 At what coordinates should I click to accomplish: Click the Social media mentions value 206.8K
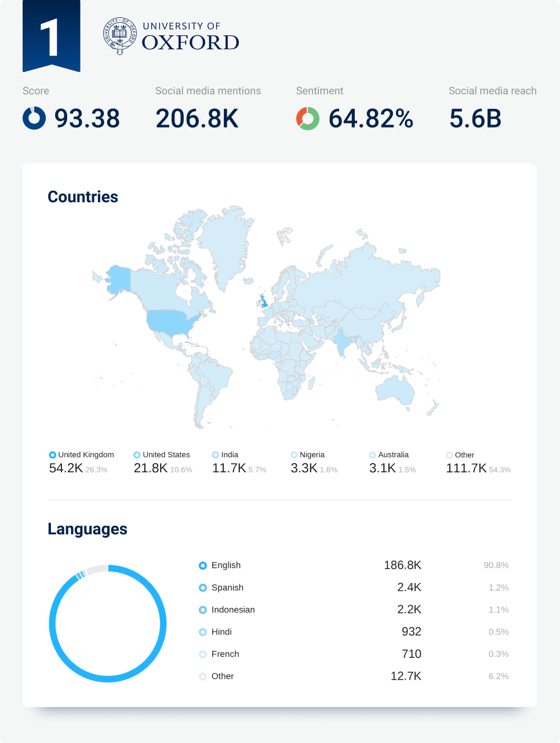pos(197,118)
